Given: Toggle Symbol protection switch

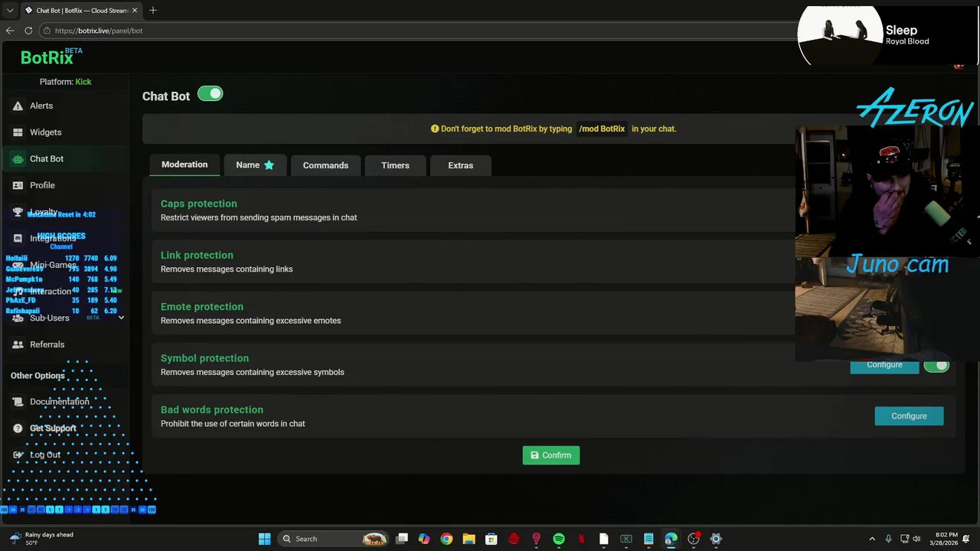Looking at the screenshot, I should [x=936, y=366].
